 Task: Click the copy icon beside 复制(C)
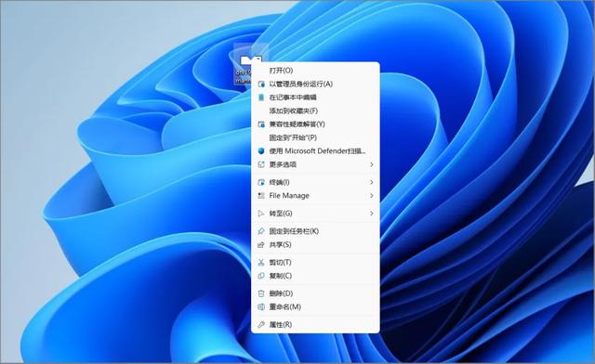(261, 276)
